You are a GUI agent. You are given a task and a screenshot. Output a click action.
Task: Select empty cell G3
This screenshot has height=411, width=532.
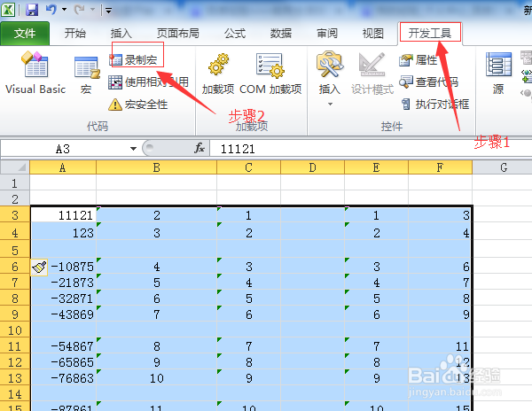coord(502,215)
